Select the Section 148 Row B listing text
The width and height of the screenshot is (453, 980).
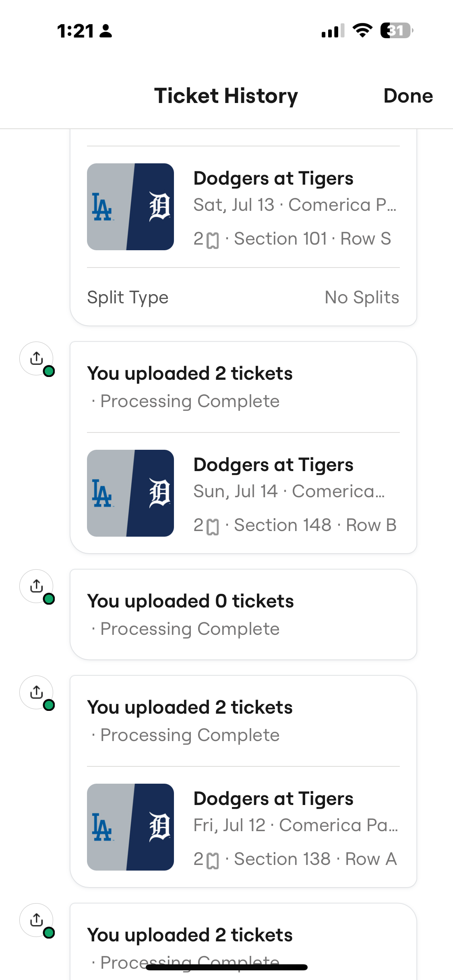pyautogui.click(x=315, y=525)
